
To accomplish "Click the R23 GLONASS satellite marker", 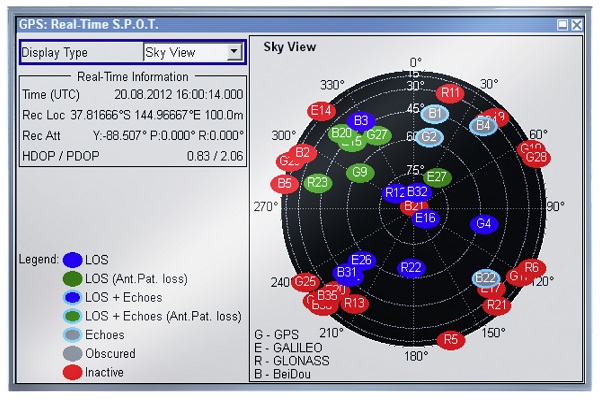I will click(x=318, y=183).
